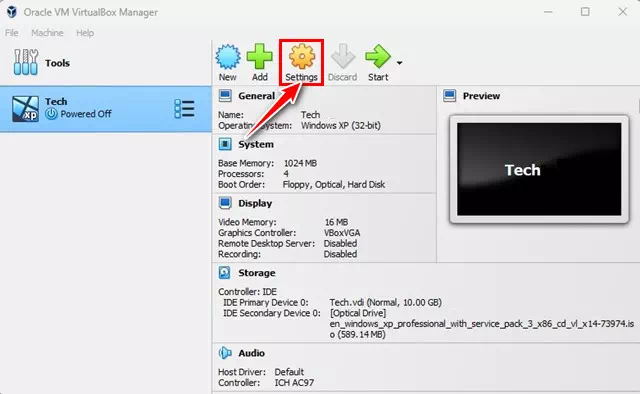Click the Audio section header

pos(251,353)
